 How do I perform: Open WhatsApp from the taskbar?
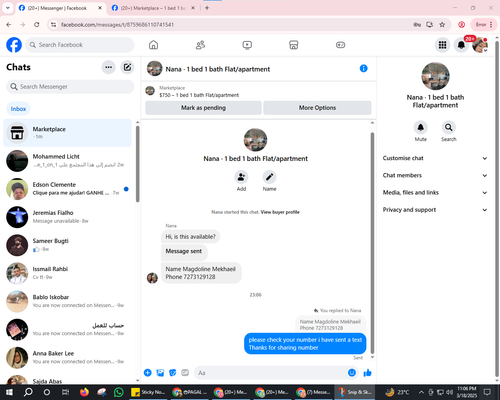click(118, 392)
